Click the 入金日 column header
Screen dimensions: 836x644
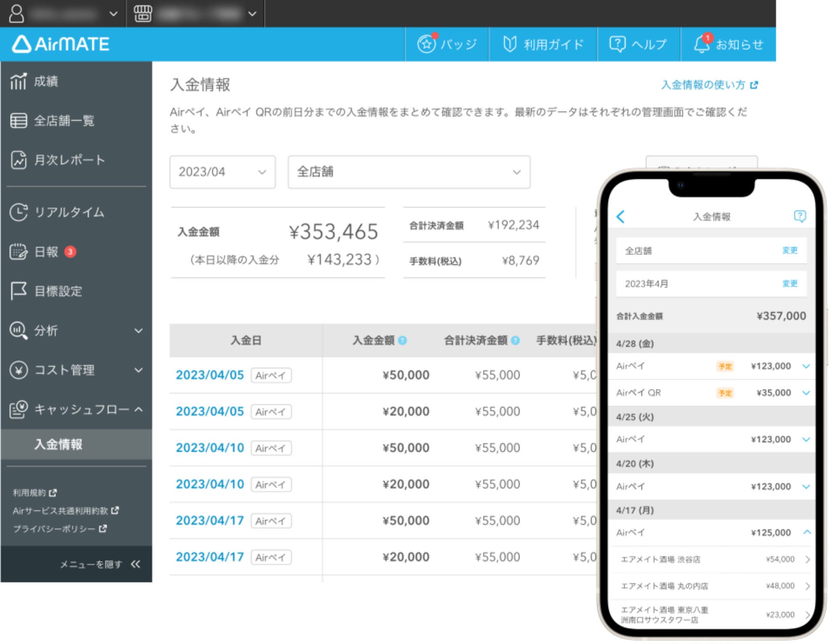click(x=246, y=341)
